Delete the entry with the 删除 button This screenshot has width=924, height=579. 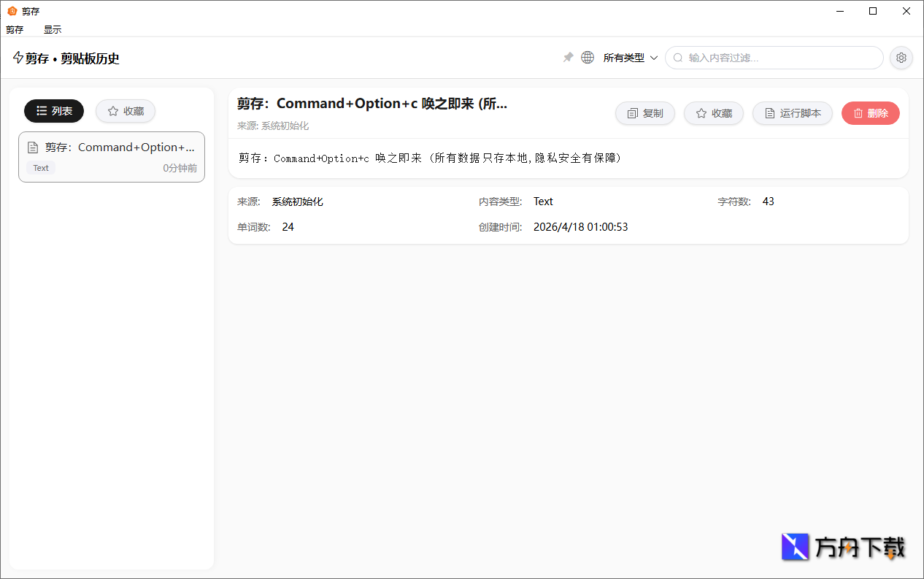(x=870, y=112)
